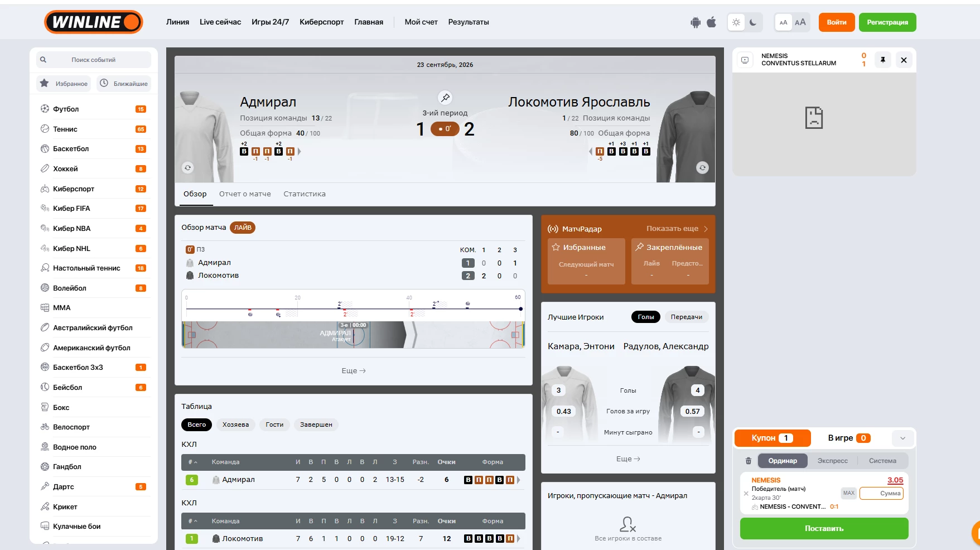Show best players by Передачи
The image size is (980, 550).
pyautogui.click(x=687, y=317)
